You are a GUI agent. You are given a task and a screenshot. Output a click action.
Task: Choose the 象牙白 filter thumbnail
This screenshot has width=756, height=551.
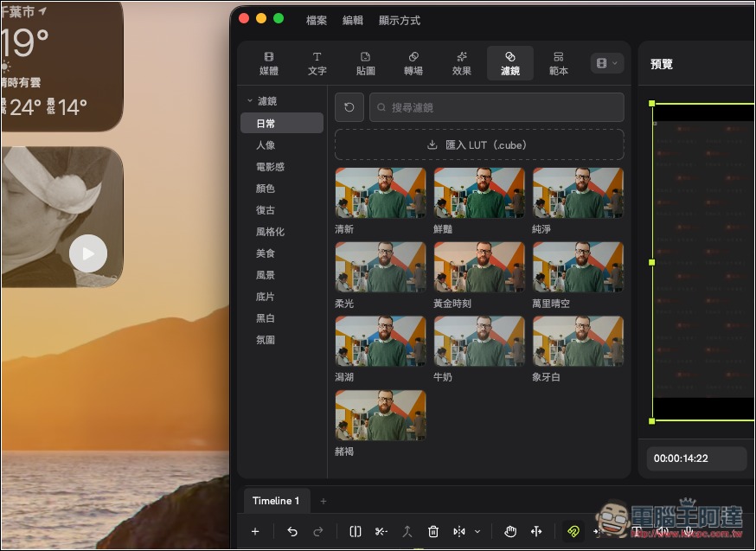[x=578, y=342]
